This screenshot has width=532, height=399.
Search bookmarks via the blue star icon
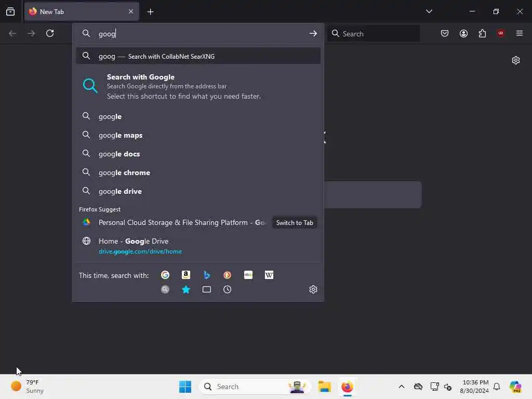point(186,289)
